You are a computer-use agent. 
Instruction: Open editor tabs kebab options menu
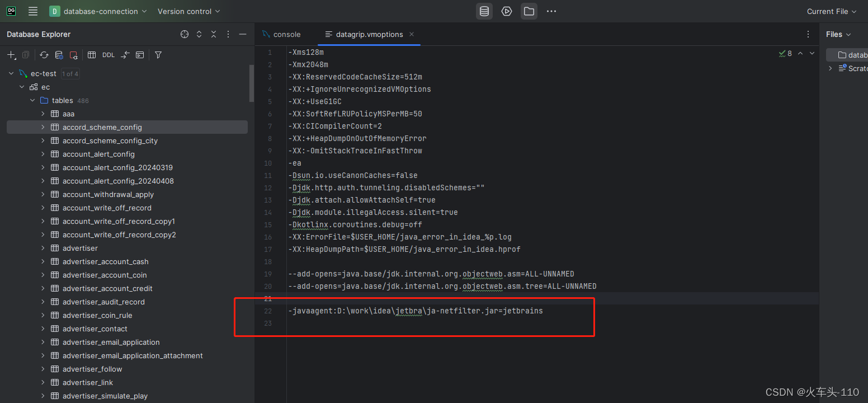click(x=808, y=34)
